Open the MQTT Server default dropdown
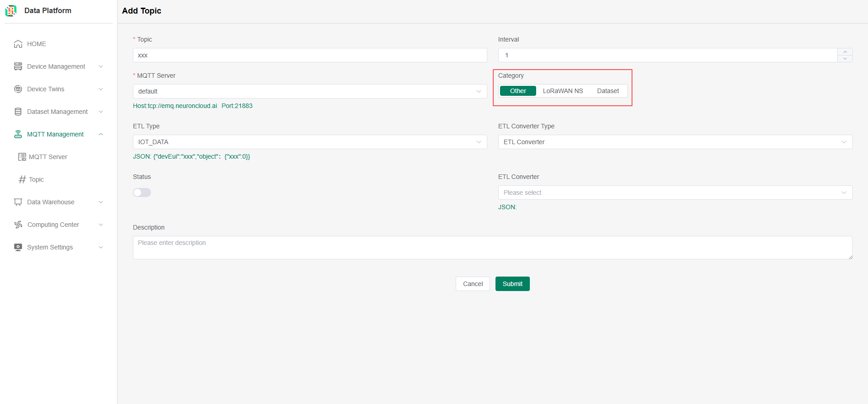868x404 pixels. pyautogui.click(x=310, y=91)
